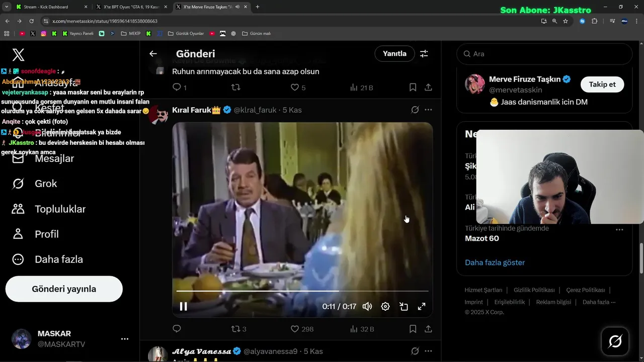
Task: View 21 B analytics on top post
Action: coord(361,87)
